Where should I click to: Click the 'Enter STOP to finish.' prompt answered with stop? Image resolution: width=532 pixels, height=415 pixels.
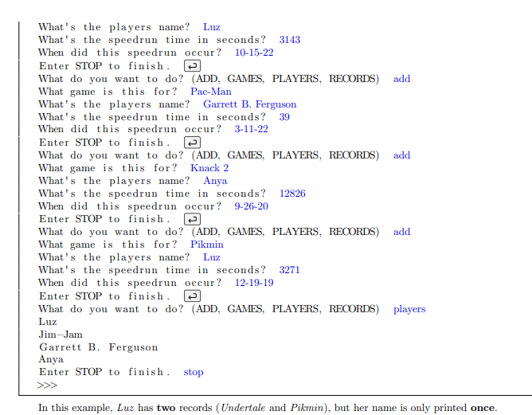[x=104, y=372]
